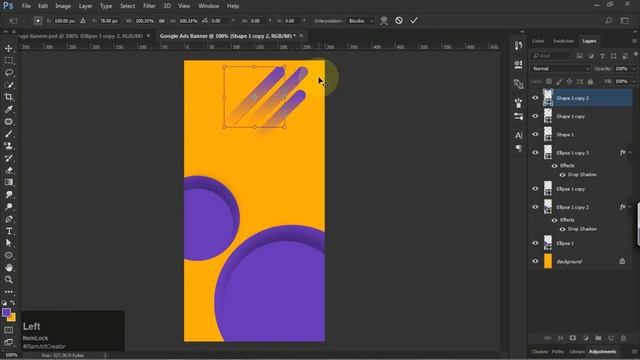Select the Path Selection tool

(x=9, y=243)
